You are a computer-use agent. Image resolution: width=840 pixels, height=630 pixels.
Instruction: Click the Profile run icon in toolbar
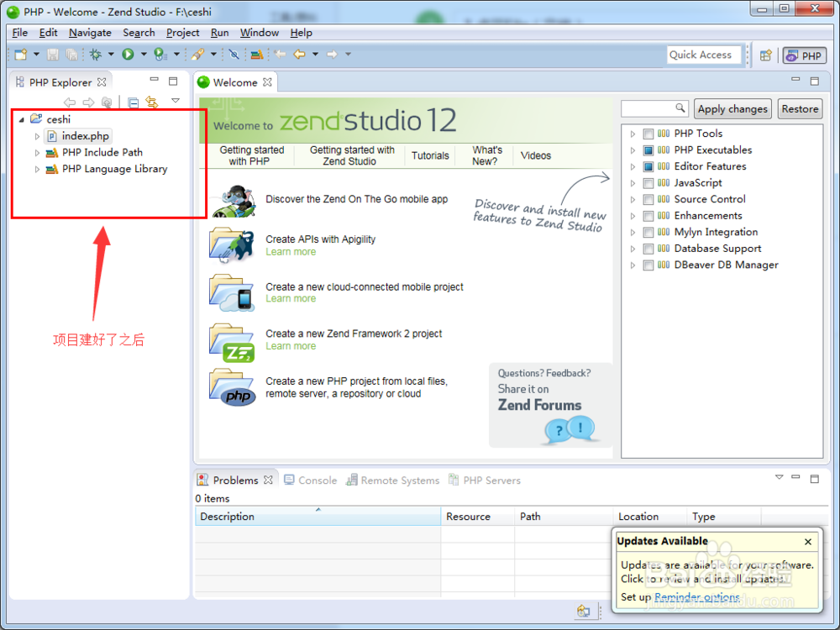(159, 54)
